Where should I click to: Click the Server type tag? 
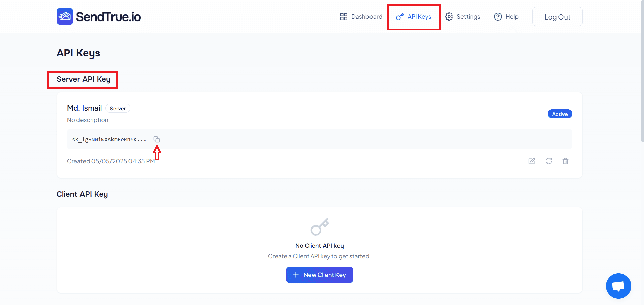(x=118, y=108)
